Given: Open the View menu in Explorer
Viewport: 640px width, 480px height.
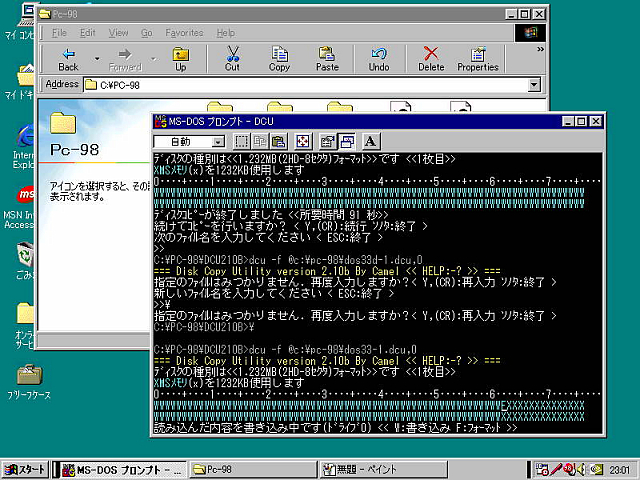Looking at the screenshot, I should (118, 33).
